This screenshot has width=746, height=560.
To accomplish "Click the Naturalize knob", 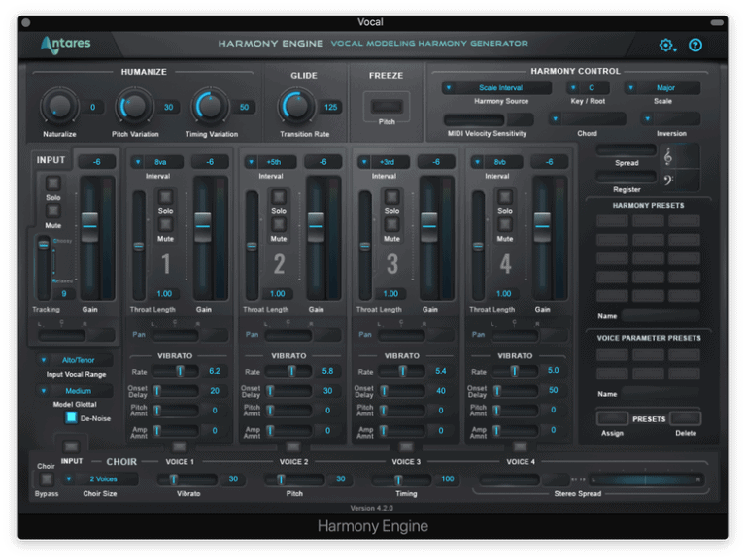I will click(59, 107).
